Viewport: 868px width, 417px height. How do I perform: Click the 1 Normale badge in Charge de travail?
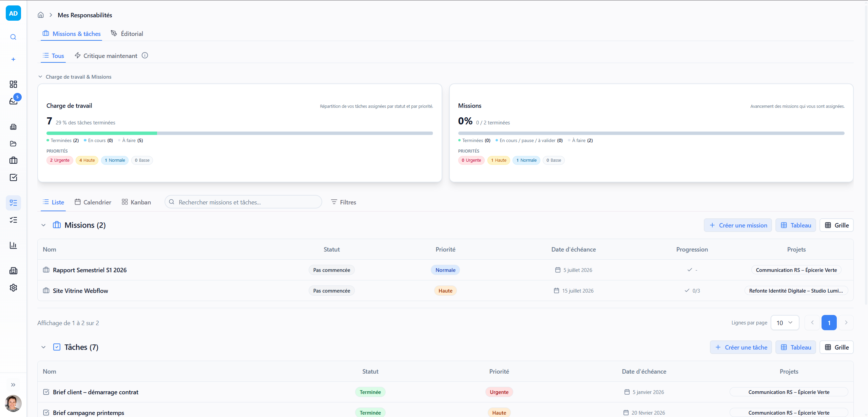[115, 160]
